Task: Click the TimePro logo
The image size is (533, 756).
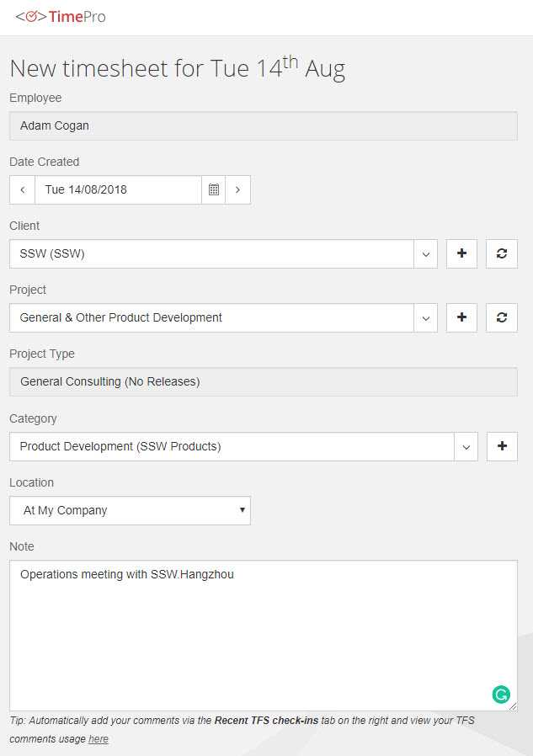Action: (x=61, y=17)
